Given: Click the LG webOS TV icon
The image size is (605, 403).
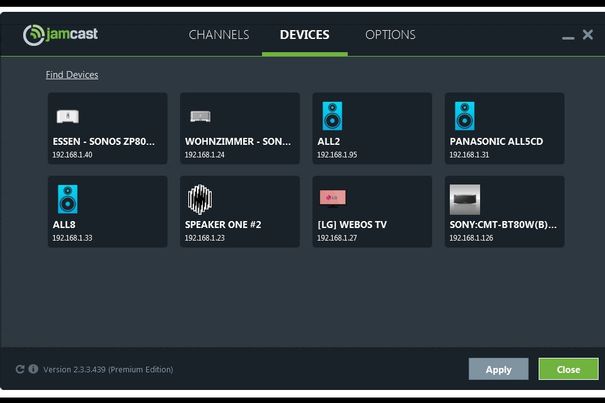Looking at the screenshot, I should tap(333, 198).
